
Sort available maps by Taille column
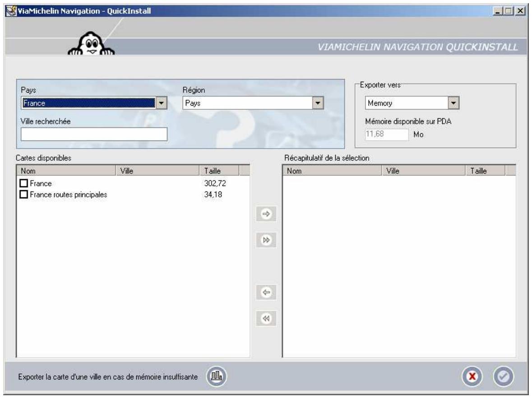[219, 171]
